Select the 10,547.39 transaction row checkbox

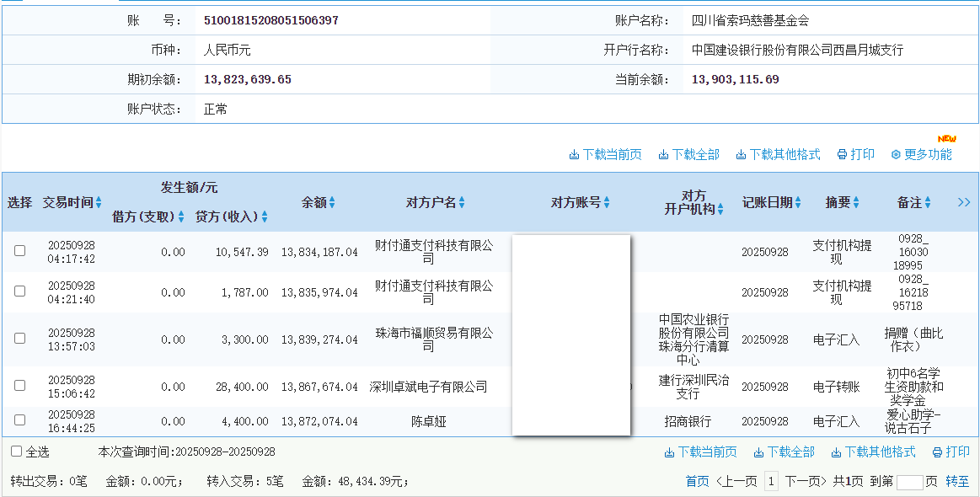point(20,251)
